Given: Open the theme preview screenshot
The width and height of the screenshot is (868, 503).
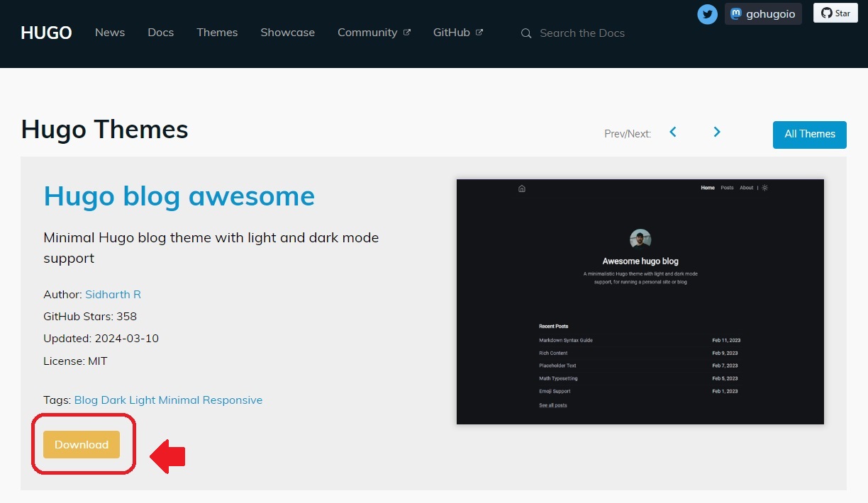Looking at the screenshot, I should [x=640, y=302].
